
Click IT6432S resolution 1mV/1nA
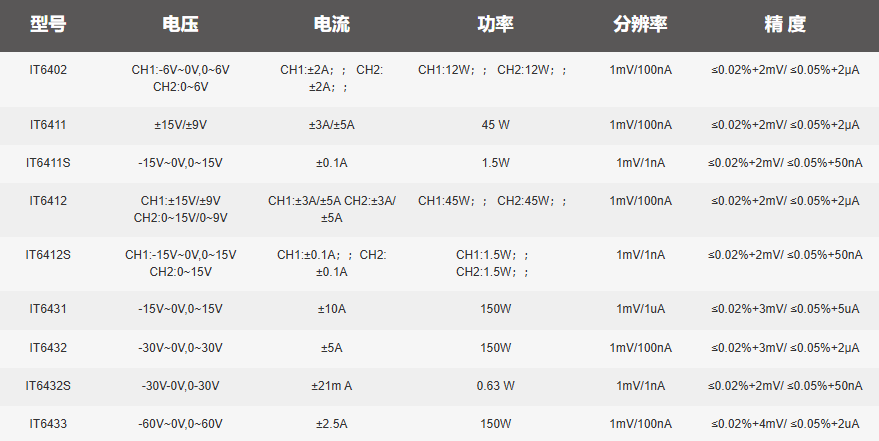pyautogui.click(x=640, y=386)
